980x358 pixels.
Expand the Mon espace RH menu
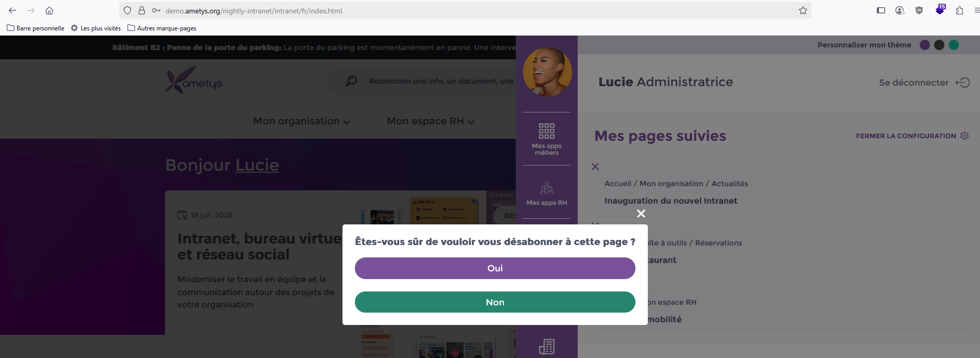click(x=430, y=121)
